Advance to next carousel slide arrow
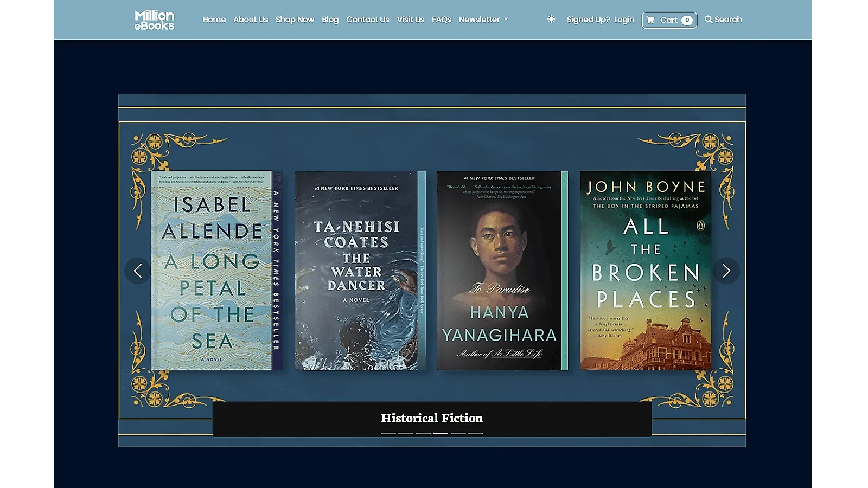Viewport: 868px width, 488px height. 726,271
